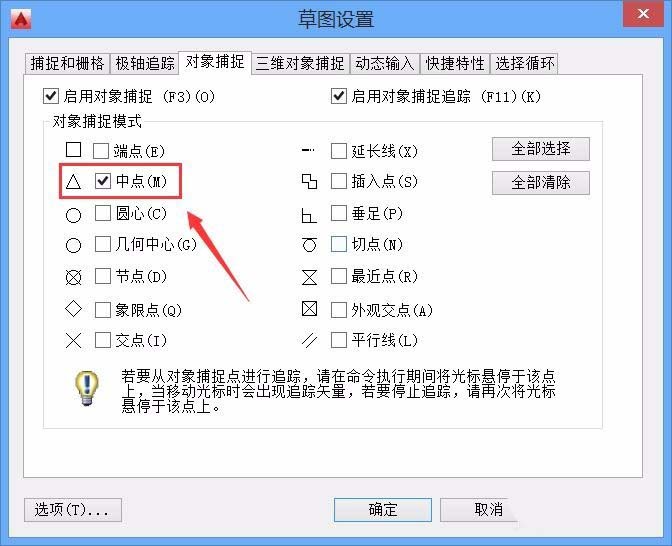Click the parallel lines snap icon
Screen dimensions: 672x546
pos(309,340)
